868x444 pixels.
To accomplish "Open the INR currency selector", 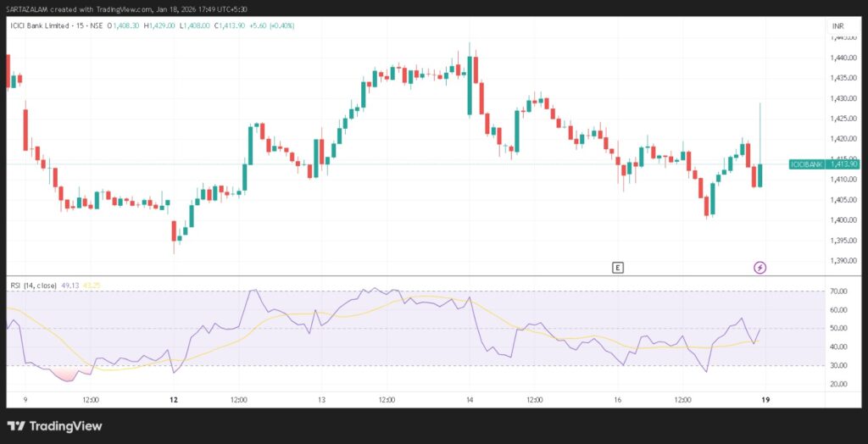I will click(x=838, y=26).
